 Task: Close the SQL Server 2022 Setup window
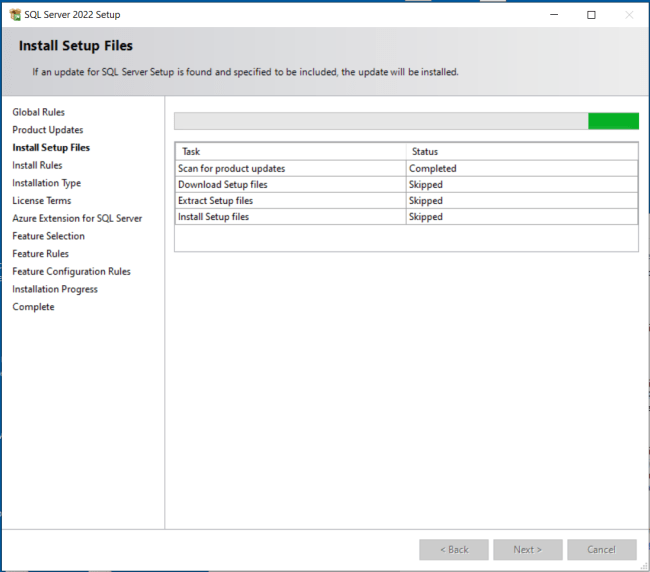click(629, 15)
